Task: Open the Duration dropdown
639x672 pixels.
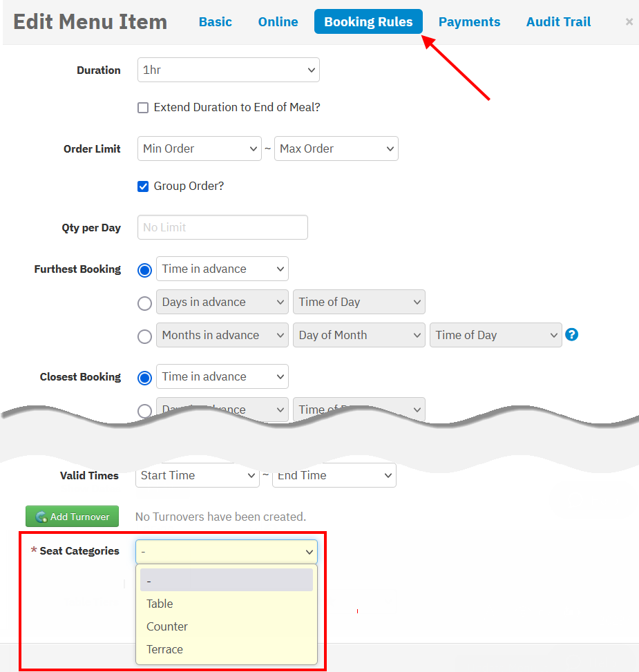Action: (x=228, y=70)
